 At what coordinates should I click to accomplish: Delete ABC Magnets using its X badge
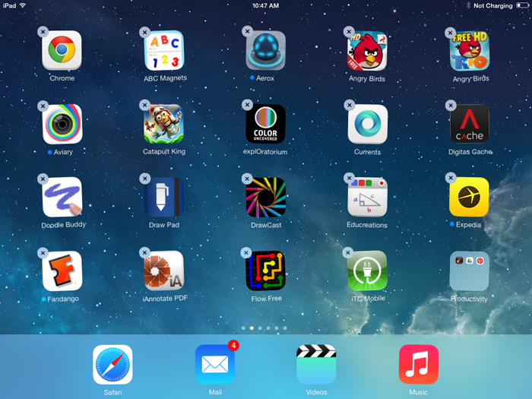[x=145, y=33]
